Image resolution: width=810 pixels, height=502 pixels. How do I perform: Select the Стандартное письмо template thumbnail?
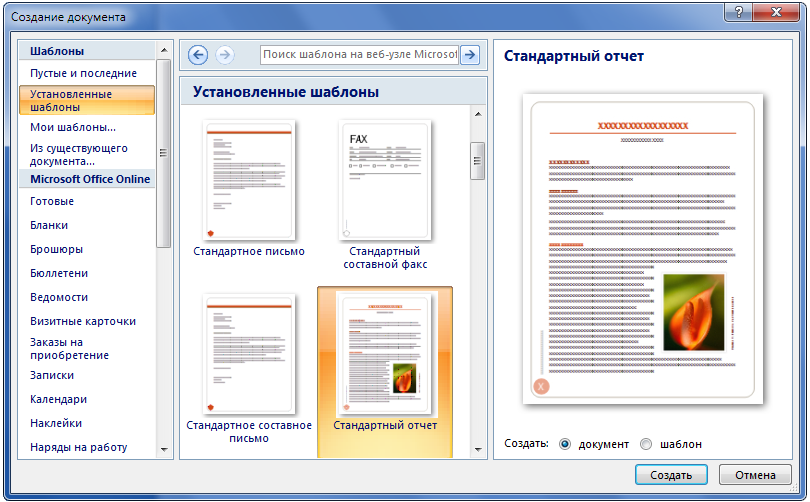(x=249, y=180)
